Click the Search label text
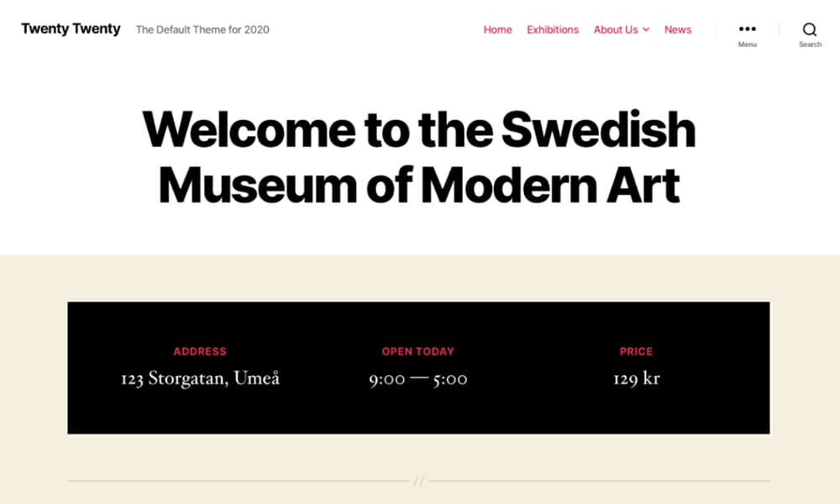840x504 pixels. [x=810, y=45]
